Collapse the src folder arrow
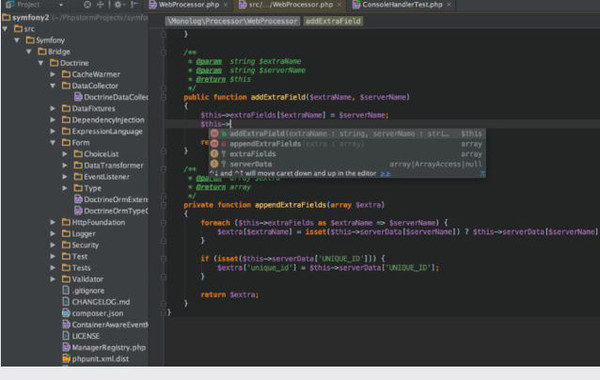 click(x=5, y=29)
